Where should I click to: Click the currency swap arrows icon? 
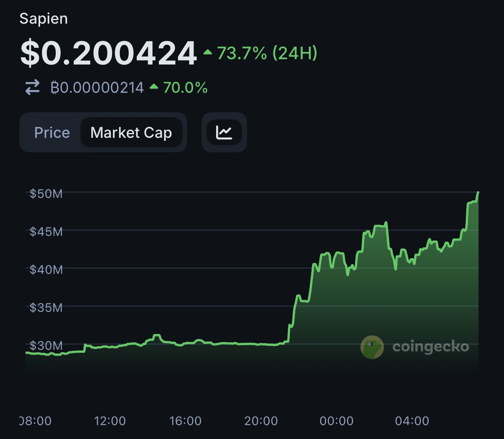(32, 87)
